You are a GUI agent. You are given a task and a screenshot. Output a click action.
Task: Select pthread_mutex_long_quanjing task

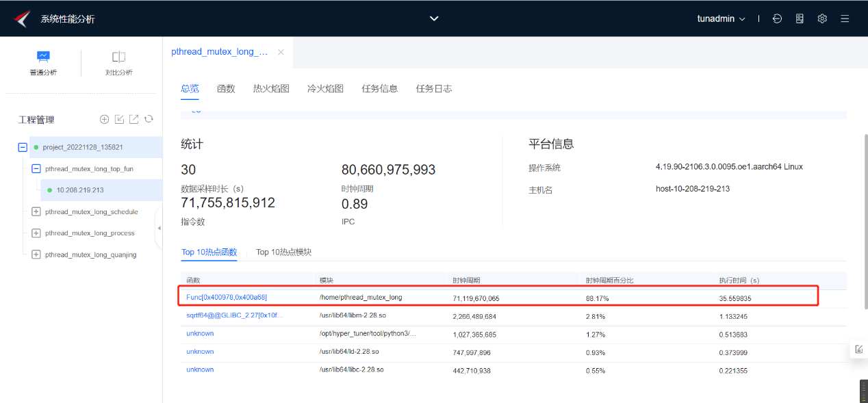tap(91, 255)
